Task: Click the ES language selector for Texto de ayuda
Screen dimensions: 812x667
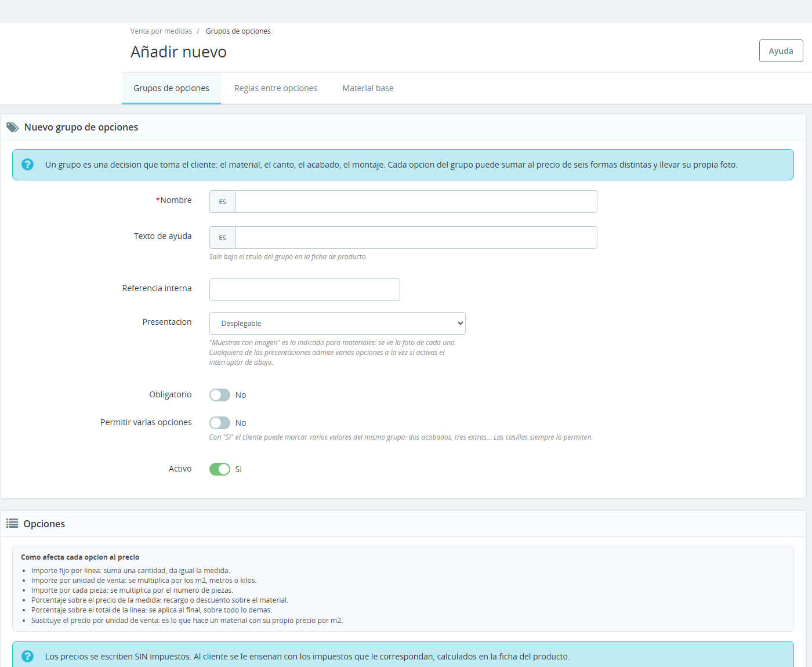Action: (x=223, y=238)
